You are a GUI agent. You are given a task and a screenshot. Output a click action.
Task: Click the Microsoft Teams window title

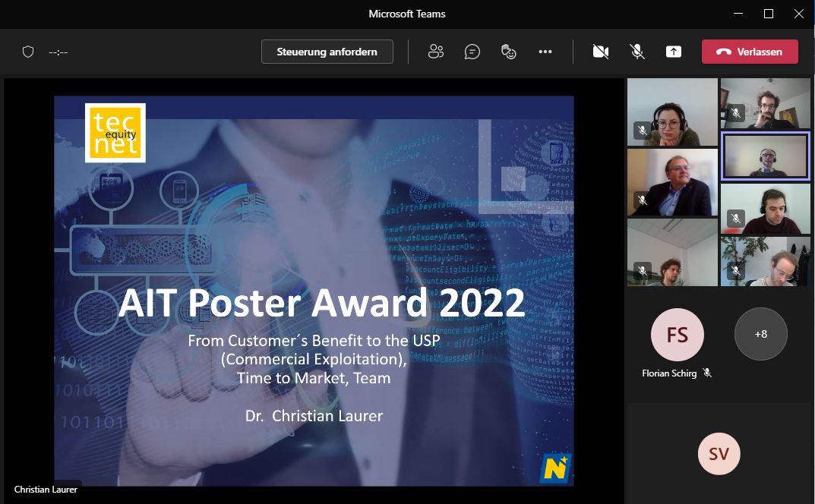[x=407, y=14]
